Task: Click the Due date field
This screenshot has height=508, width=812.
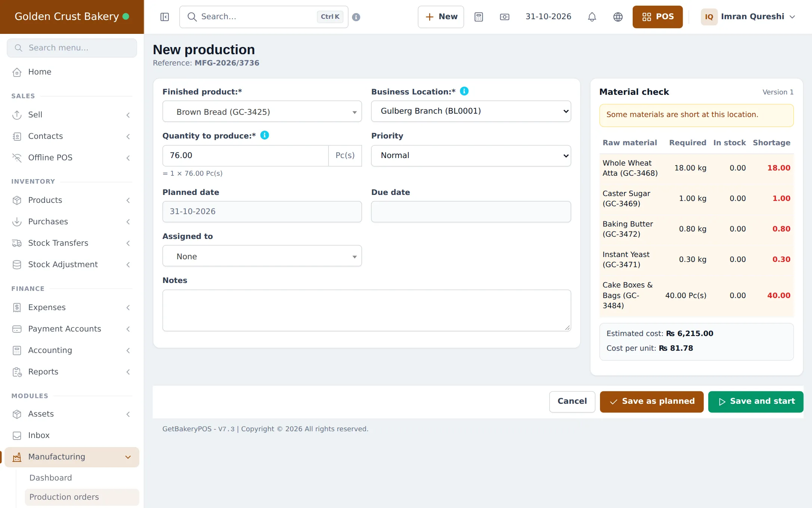Action: pos(471,211)
